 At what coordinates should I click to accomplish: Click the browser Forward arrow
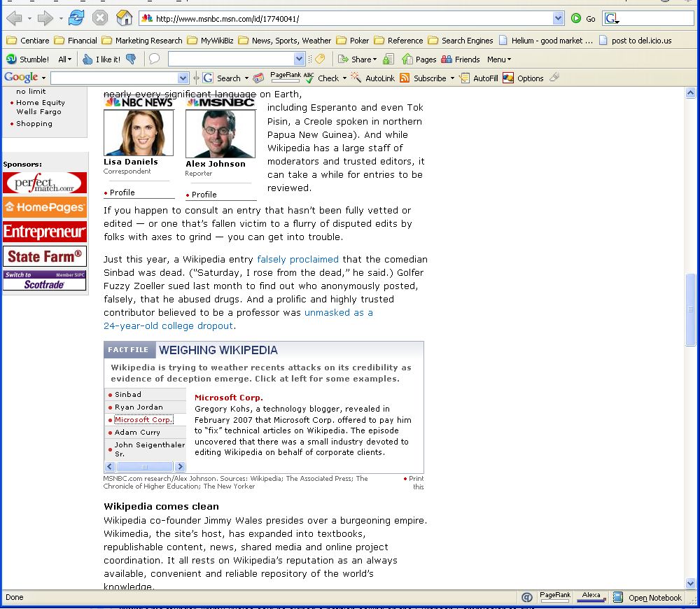click(x=45, y=18)
